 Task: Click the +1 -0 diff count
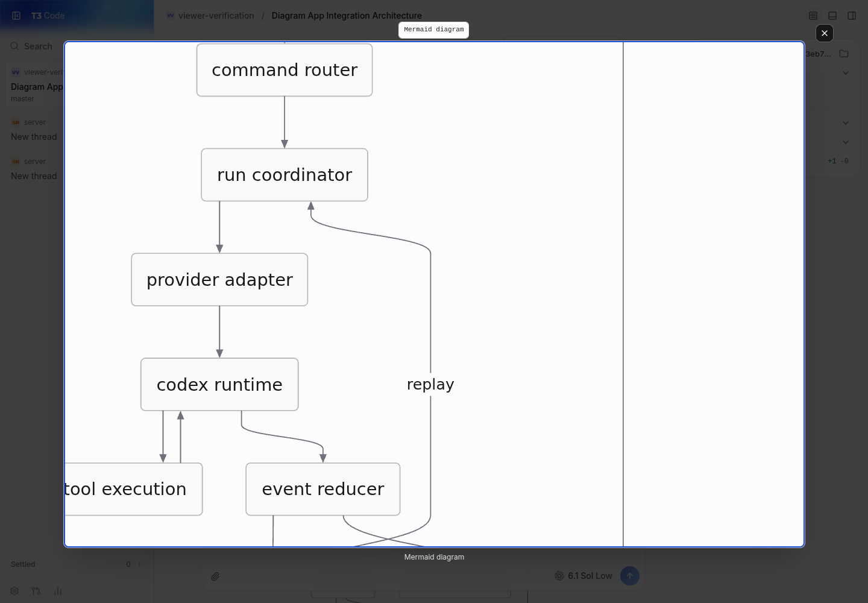[838, 161]
